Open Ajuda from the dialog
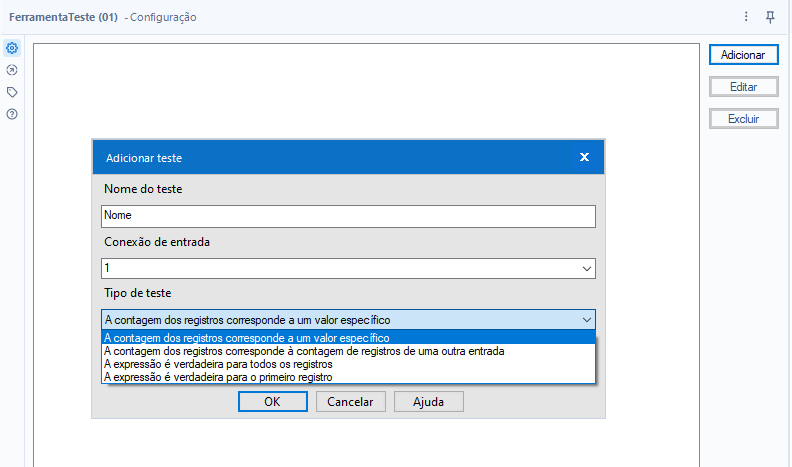The width and height of the screenshot is (792, 467). click(x=428, y=402)
